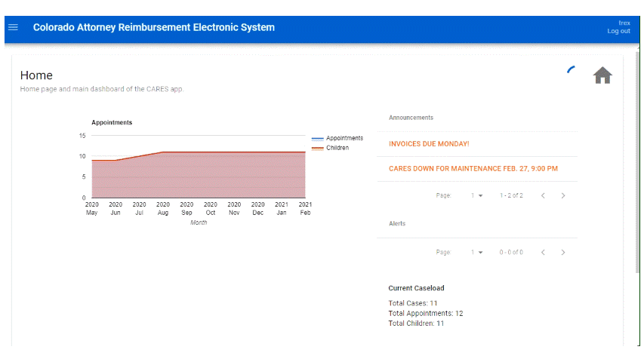
Task: Click the application title in header
Action: (153, 27)
